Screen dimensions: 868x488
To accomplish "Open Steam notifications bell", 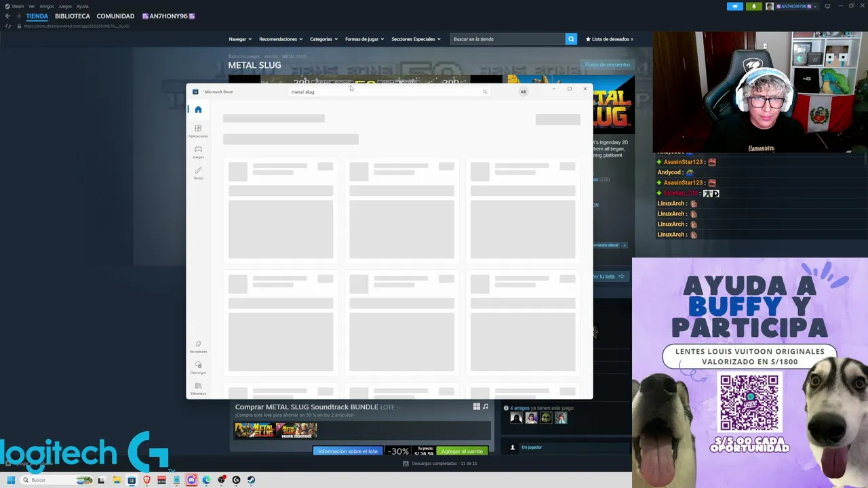I will point(753,6).
